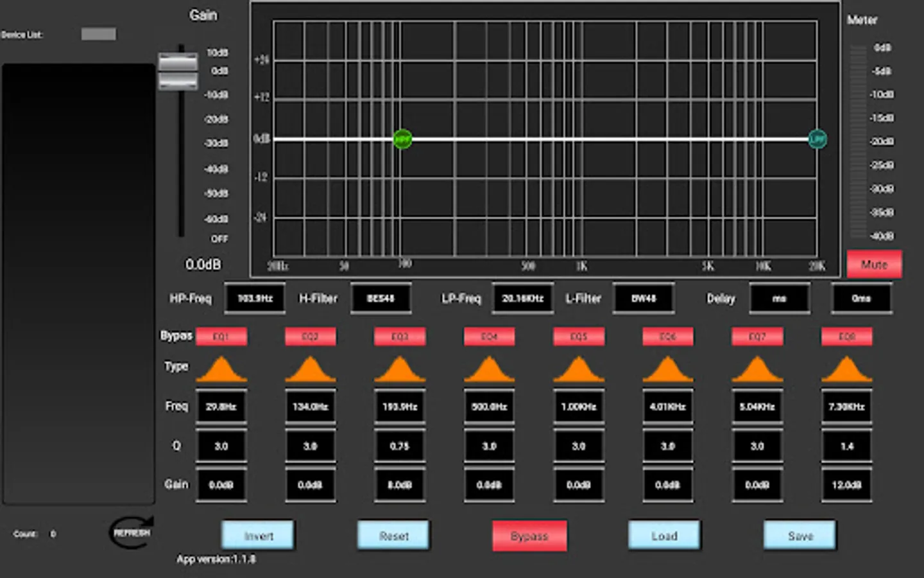Screen dimensions: 924x578
Task: Toggle EQ5 bypass
Action: pyautogui.click(x=578, y=337)
